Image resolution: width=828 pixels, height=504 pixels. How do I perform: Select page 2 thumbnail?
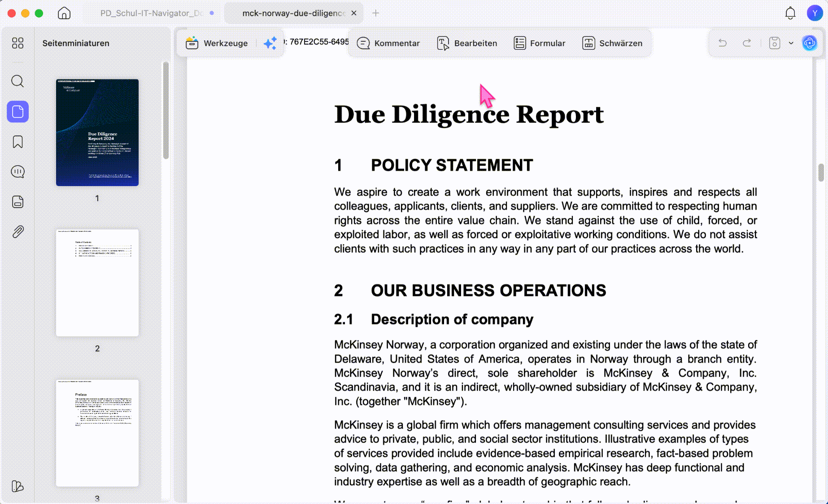pyautogui.click(x=97, y=282)
